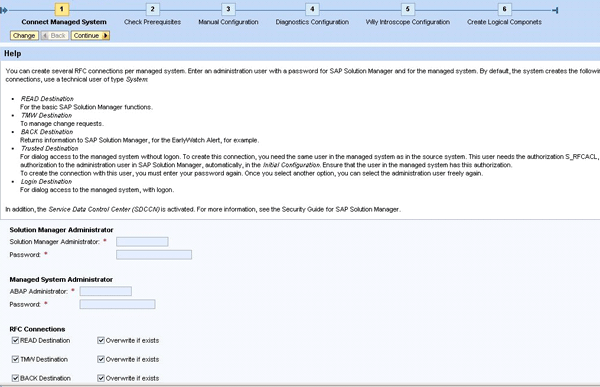This screenshot has height=387, width=600.
Task: Select step 1 Connect Managed System
Action: 62,9
